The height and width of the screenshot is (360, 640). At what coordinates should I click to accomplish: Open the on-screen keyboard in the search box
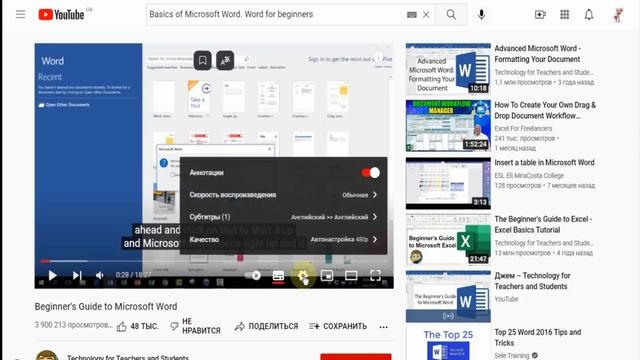[x=411, y=15]
